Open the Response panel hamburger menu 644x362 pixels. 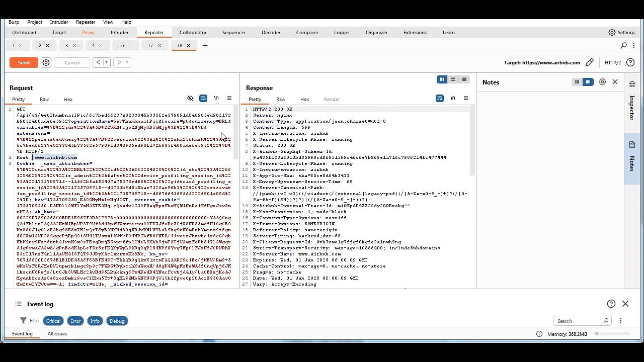[466, 99]
